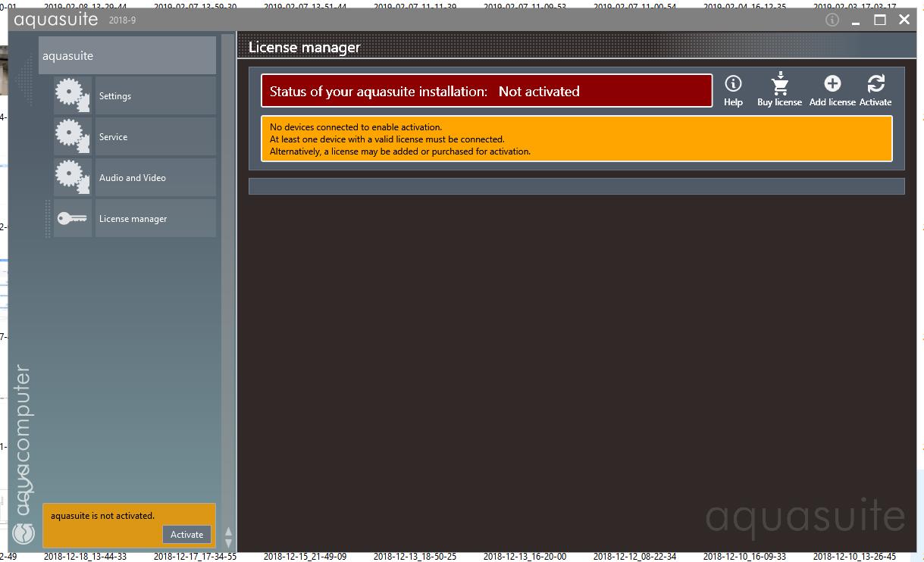The image size is (924, 562).
Task: Click the Settings gear icon
Action: point(73,95)
